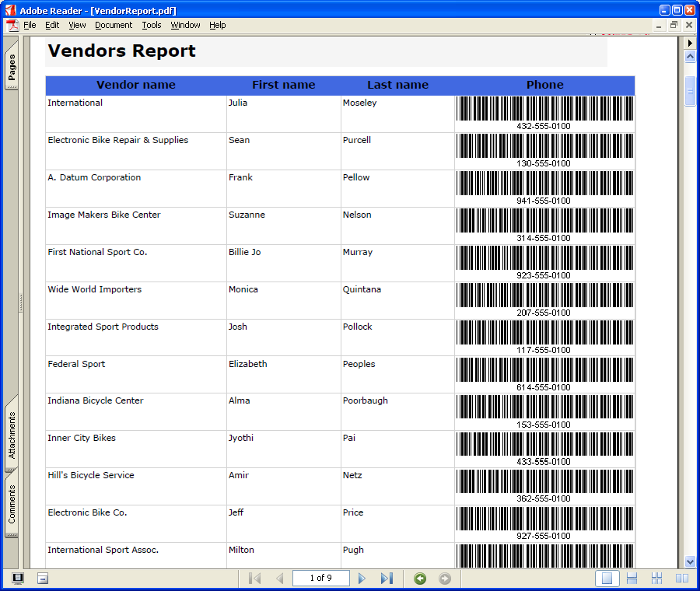Select Electronic Bike Repair & Supplies text
The image size is (700, 591).
coord(118,140)
